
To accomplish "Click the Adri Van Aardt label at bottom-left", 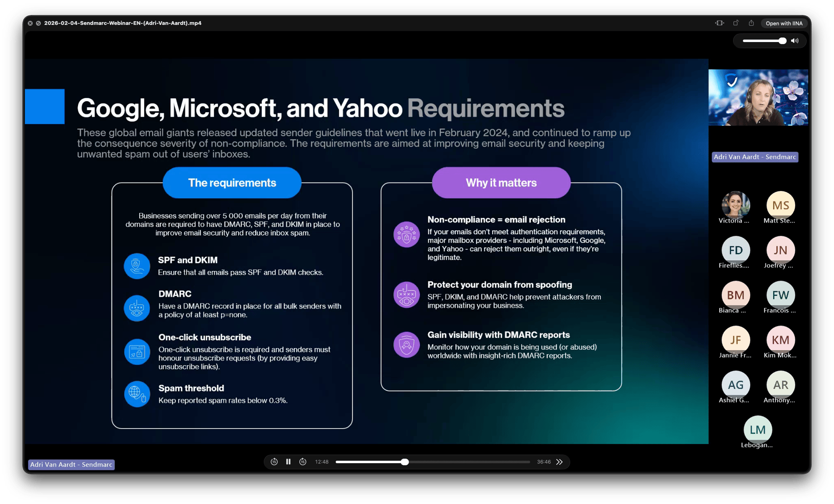I will tap(71, 464).
